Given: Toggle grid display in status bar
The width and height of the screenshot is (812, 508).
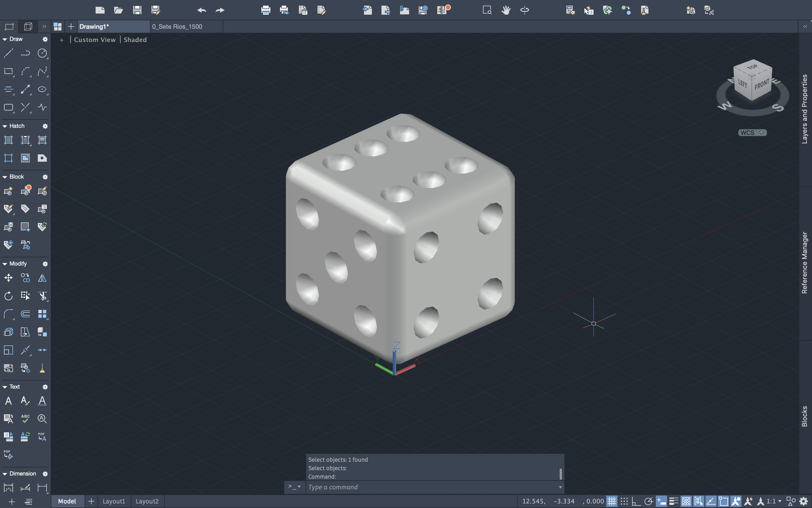Looking at the screenshot, I should (612, 501).
